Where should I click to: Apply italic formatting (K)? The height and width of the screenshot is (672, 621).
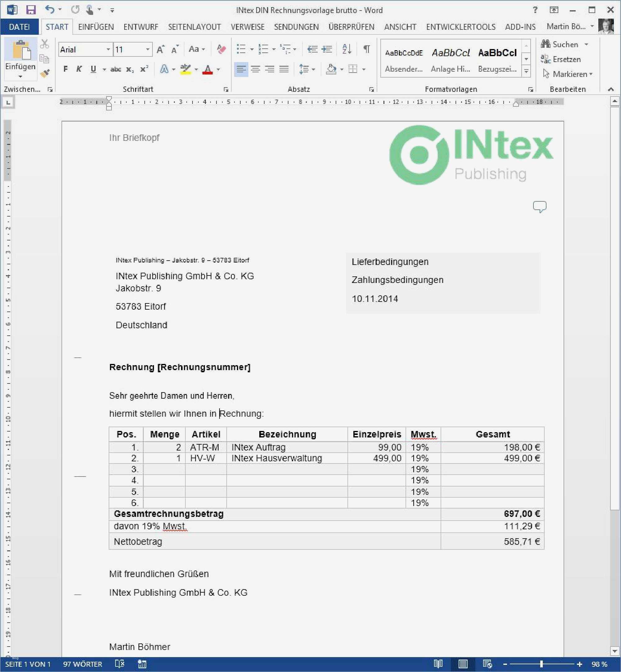click(x=79, y=69)
